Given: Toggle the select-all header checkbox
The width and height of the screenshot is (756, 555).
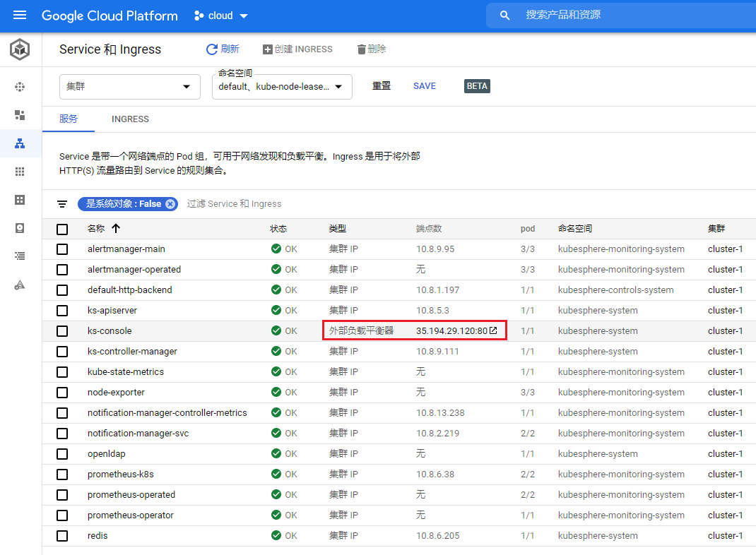Looking at the screenshot, I should (62, 229).
